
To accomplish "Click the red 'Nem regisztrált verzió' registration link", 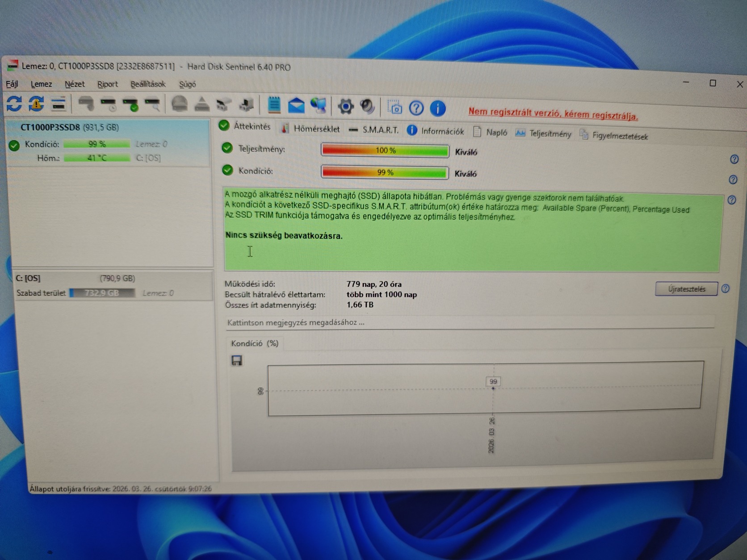I will (553, 114).
